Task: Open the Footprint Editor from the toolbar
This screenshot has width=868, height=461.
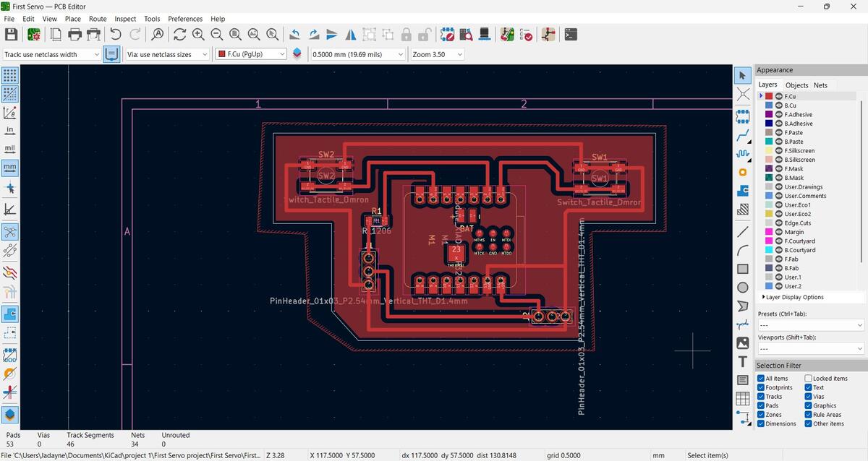Action: click(447, 34)
